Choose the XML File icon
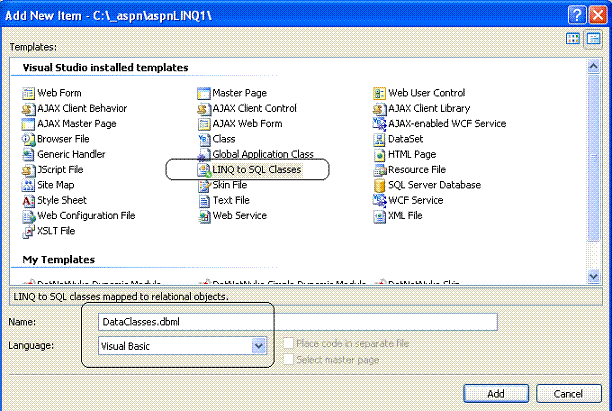Image resolution: width=612 pixels, height=411 pixels. click(379, 216)
